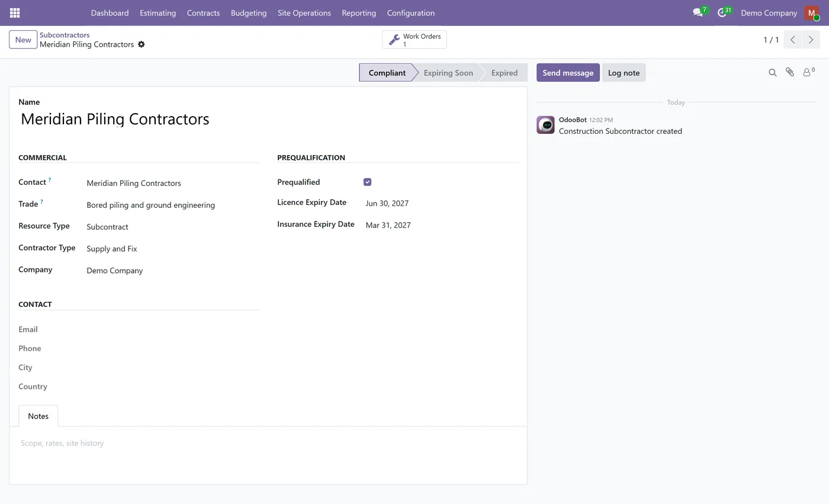Viewport: 829px width, 504px height.
Task: Select the Notes tab
Action: coord(38,416)
